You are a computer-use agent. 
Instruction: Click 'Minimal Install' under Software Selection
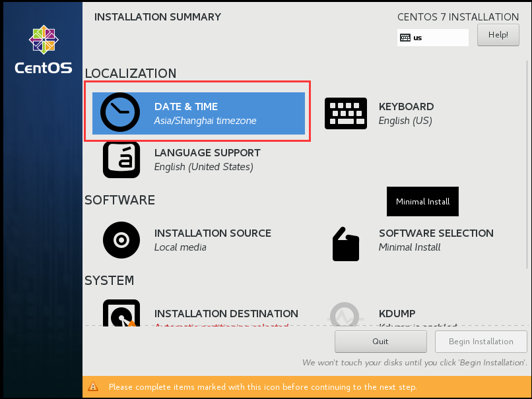(x=409, y=247)
